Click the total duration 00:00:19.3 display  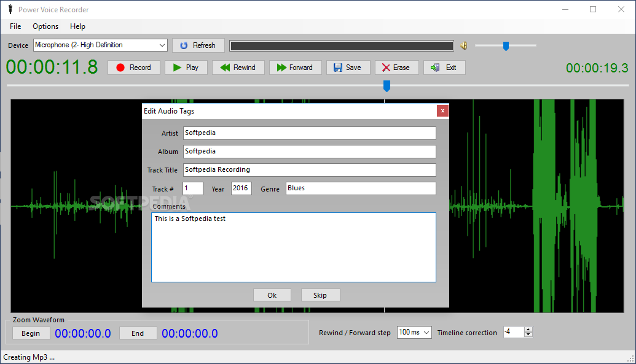coord(597,68)
